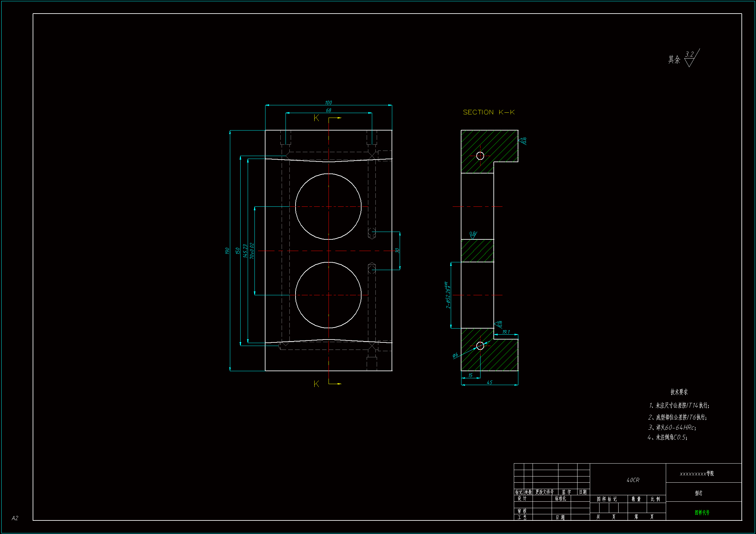The image size is (756, 534).
Task: Click the φ6 hole leader label
Action: click(x=455, y=355)
